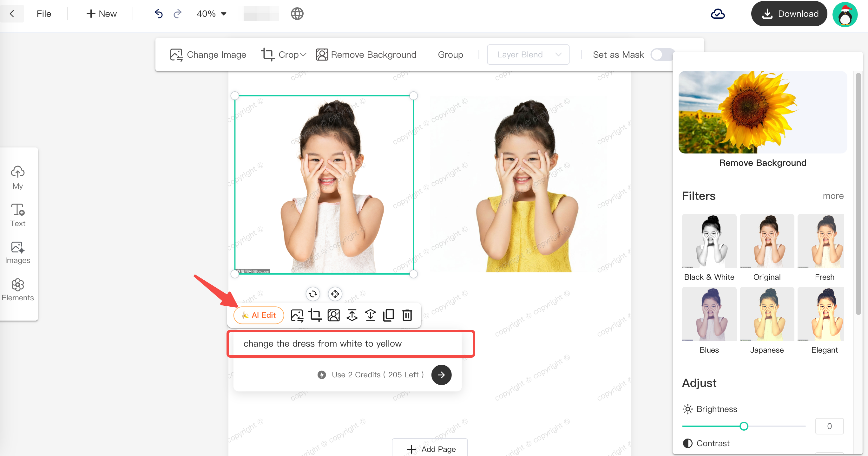The width and height of the screenshot is (868, 456).
Task: Click the crop icon in floating toolbar
Action: point(315,315)
